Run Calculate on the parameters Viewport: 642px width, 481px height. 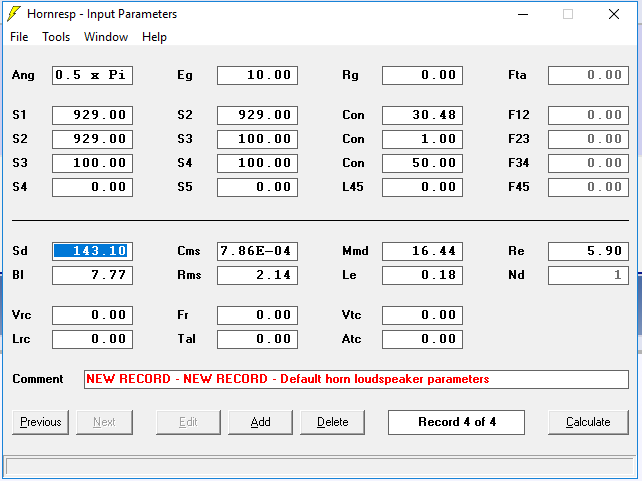click(x=588, y=422)
